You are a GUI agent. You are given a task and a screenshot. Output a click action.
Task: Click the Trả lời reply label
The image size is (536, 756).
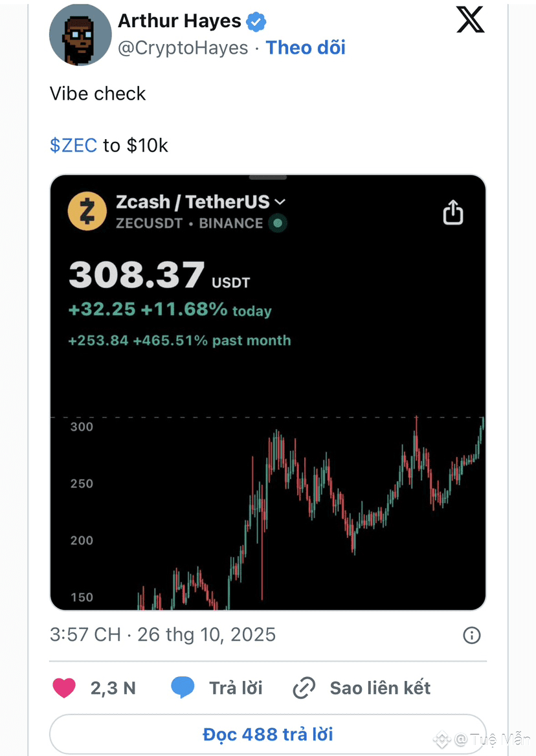[x=236, y=687]
